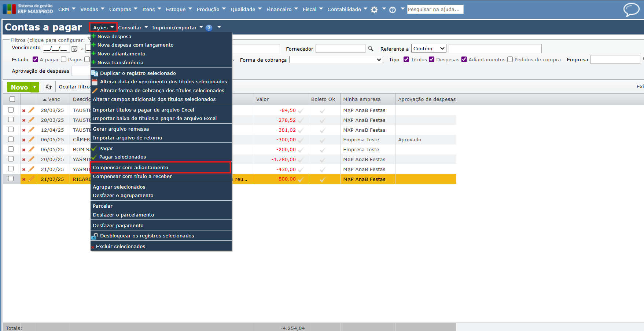Uncheck the Títulos type checkbox
Image resolution: width=644 pixels, height=331 pixels.
tap(406, 59)
